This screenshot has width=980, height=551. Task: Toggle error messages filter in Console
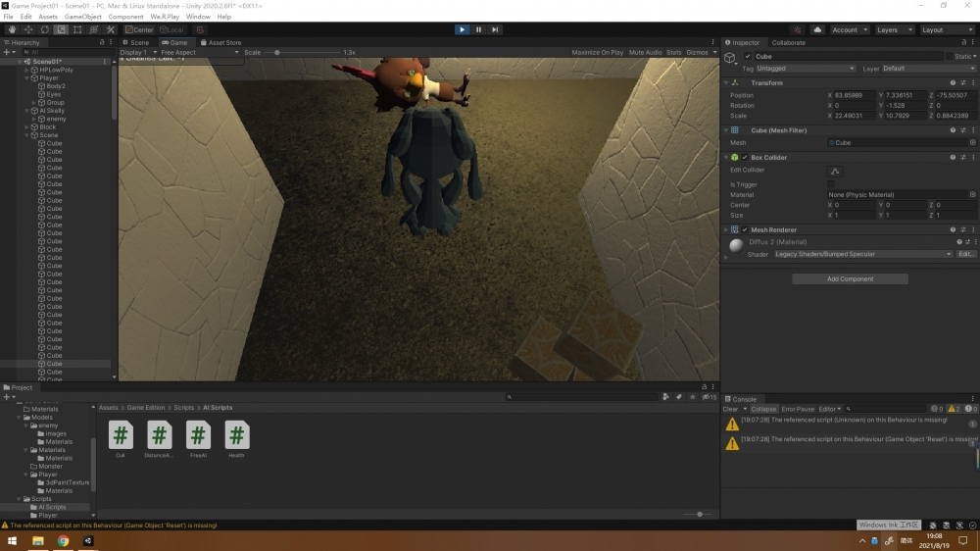pyautogui.click(x=970, y=409)
